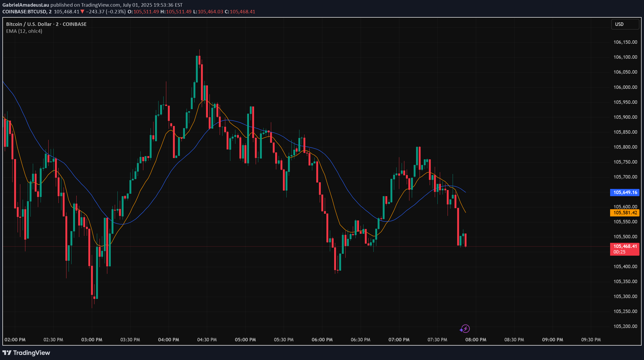Select the 07:30 PM label on the time axis
Image resolution: width=644 pixels, height=360 pixels.
click(437, 339)
